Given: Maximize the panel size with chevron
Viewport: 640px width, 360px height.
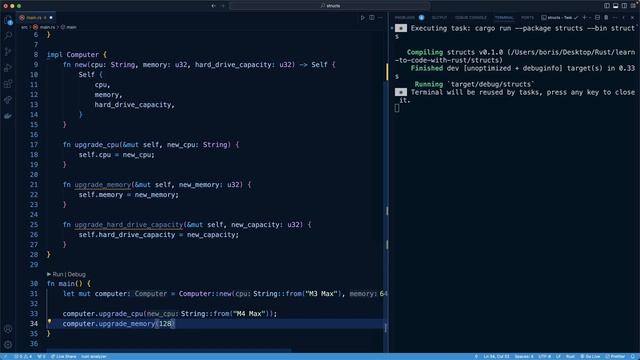Looking at the screenshot, I should (623, 18).
